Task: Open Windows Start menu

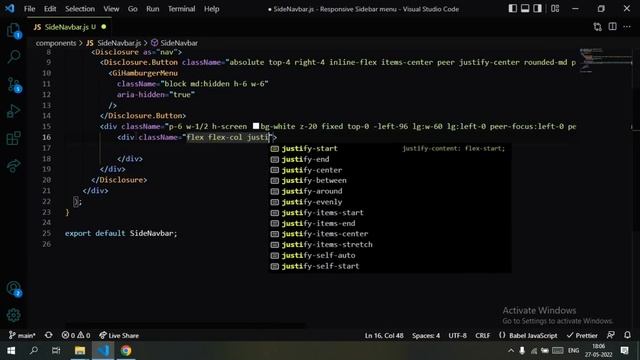Action: (x=11, y=351)
